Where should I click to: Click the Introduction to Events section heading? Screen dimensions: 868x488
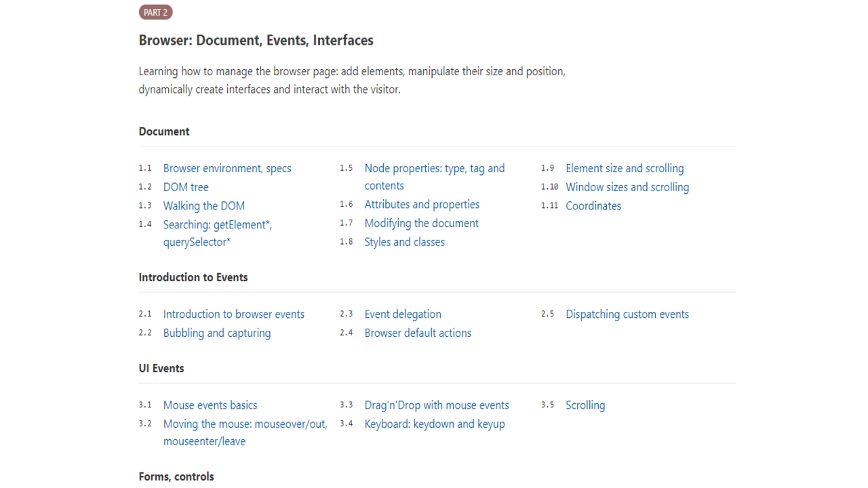click(193, 277)
